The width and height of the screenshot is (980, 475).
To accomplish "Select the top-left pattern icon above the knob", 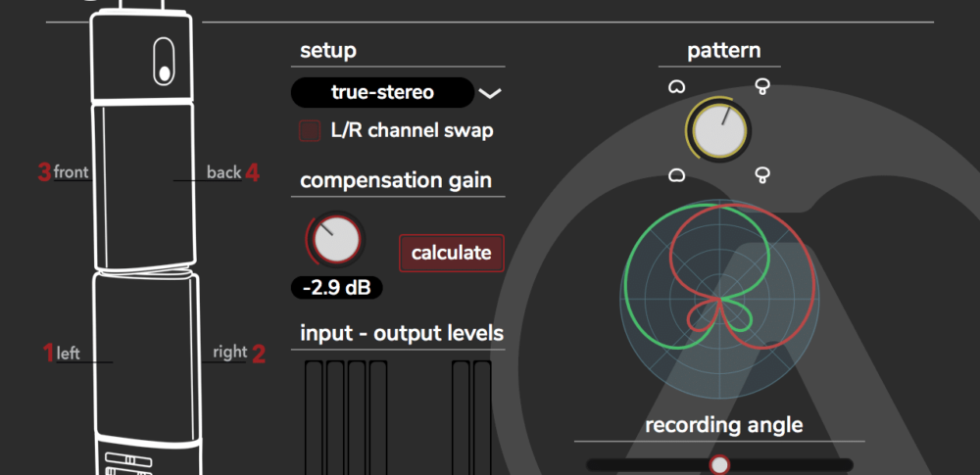I will [x=675, y=86].
